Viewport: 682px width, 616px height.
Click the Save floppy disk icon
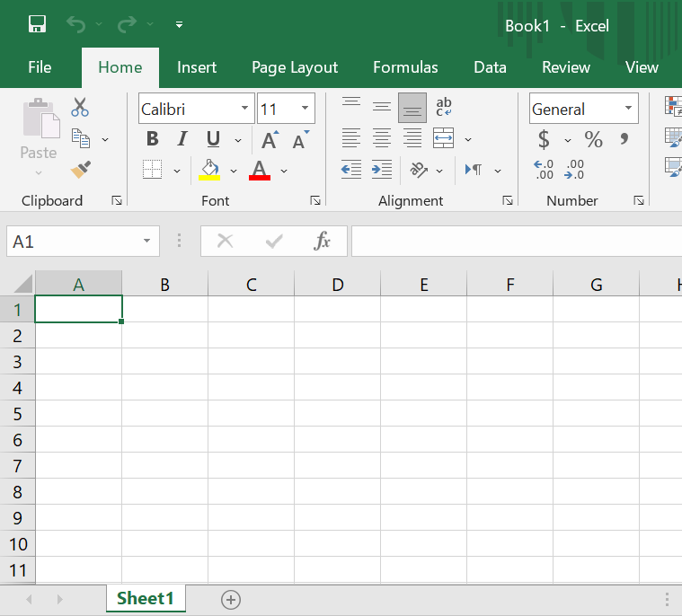click(x=37, y=24)
